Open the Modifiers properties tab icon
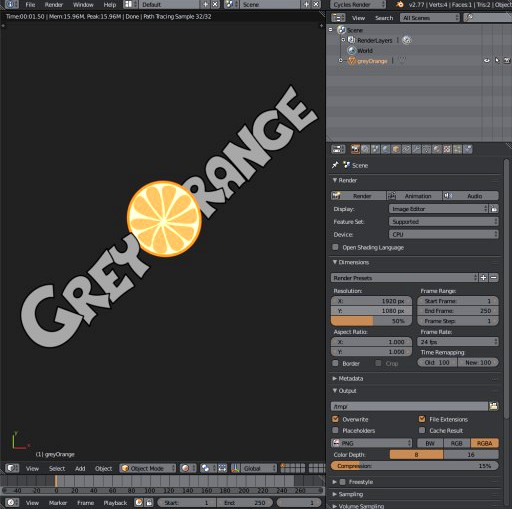Image resolution: width=512 pixels, height=509 pixels. (416, 149)
